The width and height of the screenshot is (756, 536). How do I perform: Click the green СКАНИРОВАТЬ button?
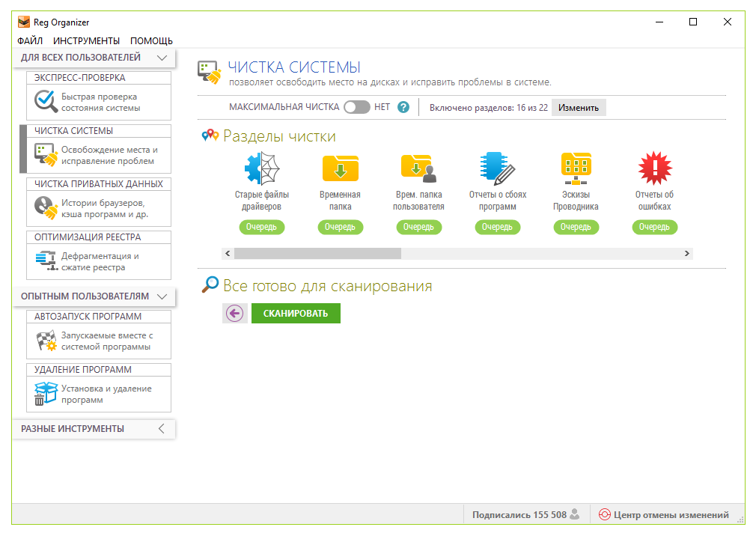click(296, 314)
